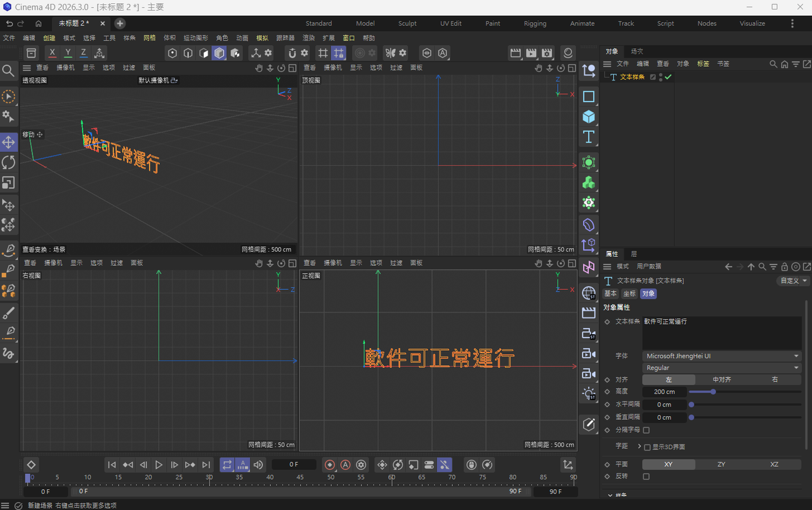Open the 自定义 dropdown in attributes panel

click(x=794, y=280)
